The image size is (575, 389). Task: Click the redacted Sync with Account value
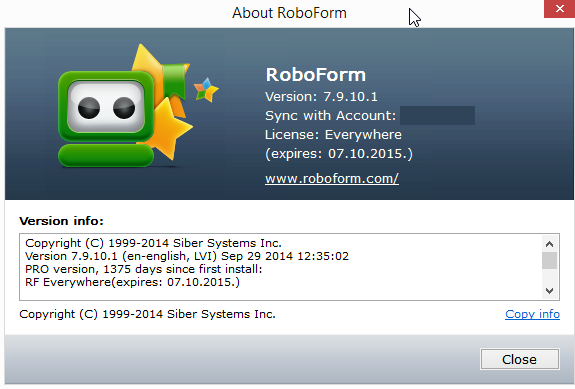[437, 115]
